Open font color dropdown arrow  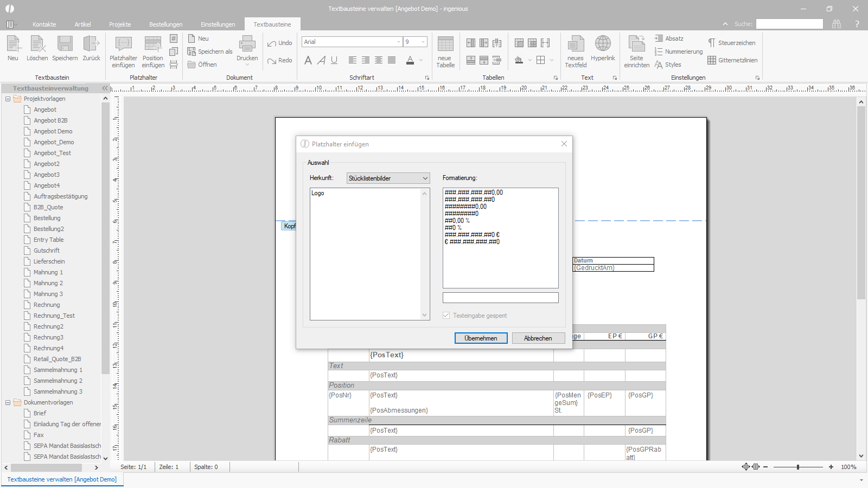coord(421,60)
